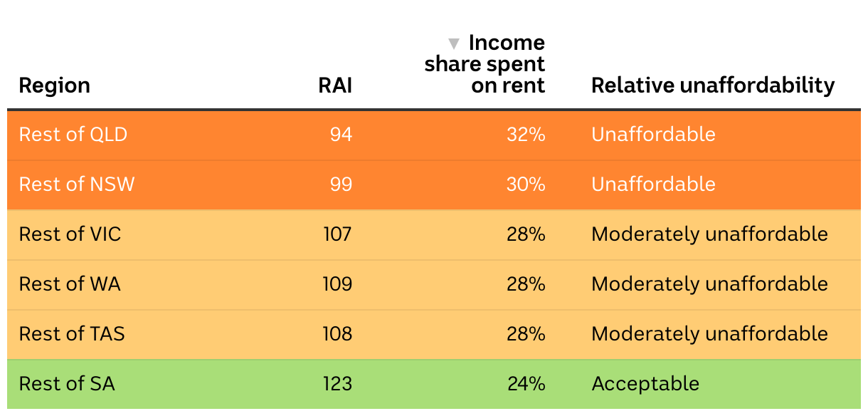Click Unaffordable in the Rest of QLD row

click(x=653, y=135)
